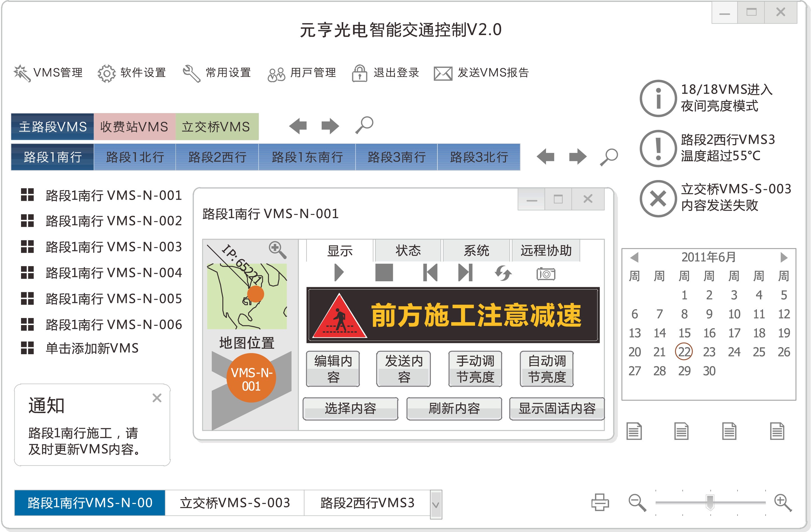Click the 显示固话内容 button
Image resolution: width=811 pixels, height=532 pixels.
point(556,408)
